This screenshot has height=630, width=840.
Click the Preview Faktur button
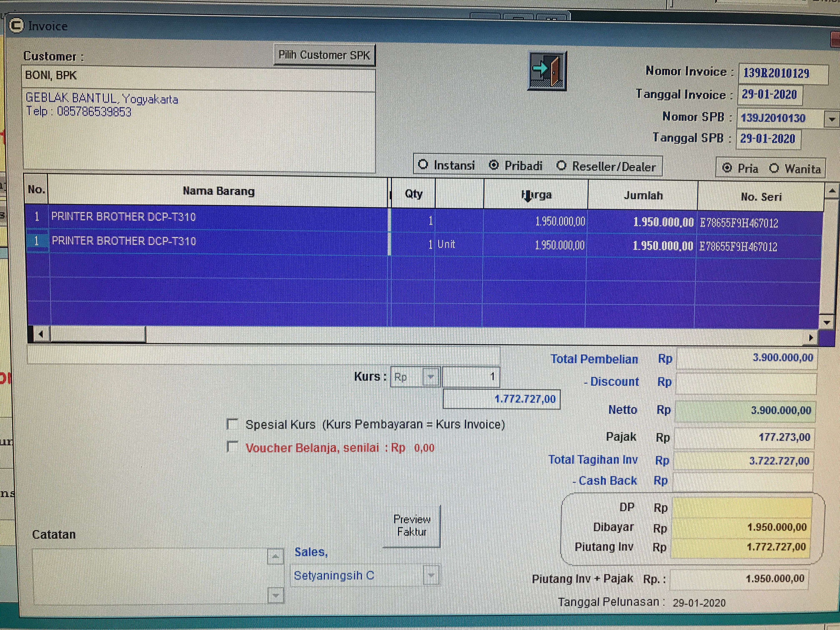[x=412, y=526]
